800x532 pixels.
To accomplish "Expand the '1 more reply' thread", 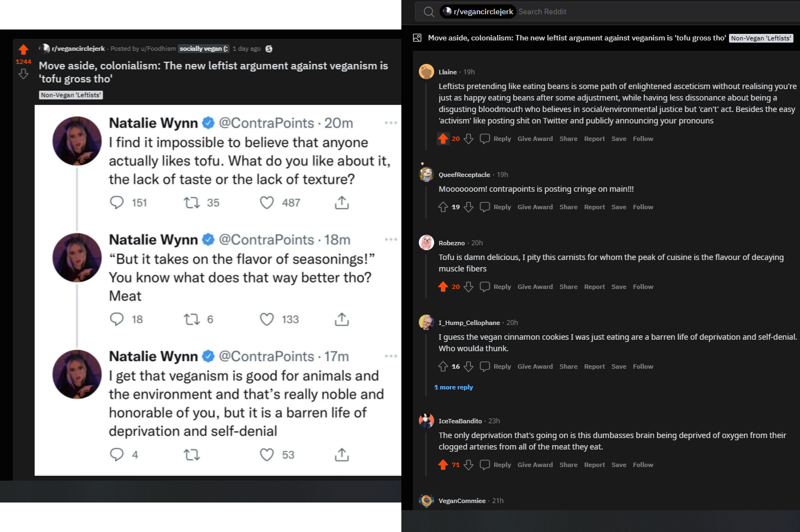I will pyautogui.click(x=454, y=387).
